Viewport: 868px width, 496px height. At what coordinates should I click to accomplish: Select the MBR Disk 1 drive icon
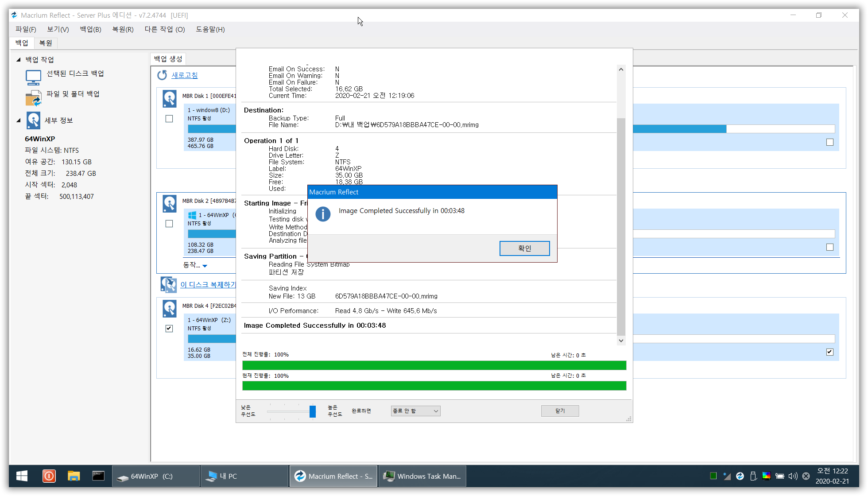169,99
